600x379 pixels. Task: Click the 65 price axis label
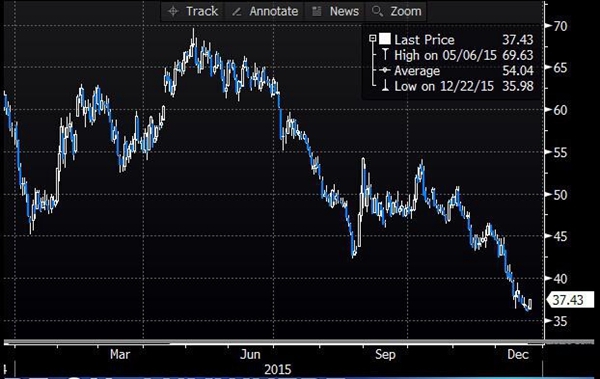click(561, 68)
